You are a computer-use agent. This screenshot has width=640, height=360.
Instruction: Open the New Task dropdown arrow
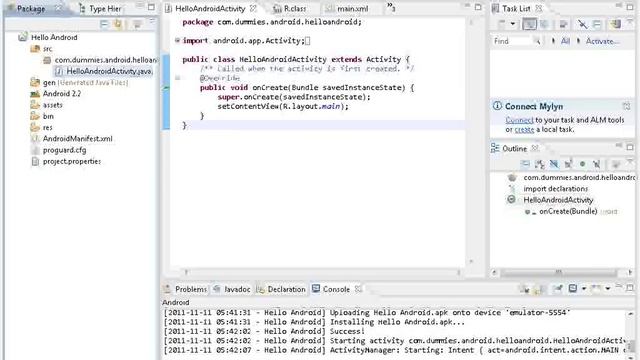[513, 24]
